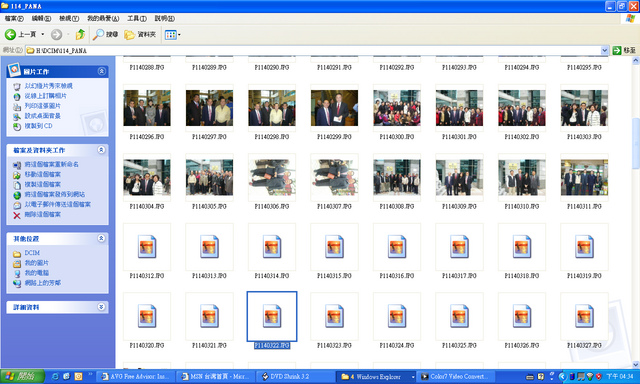The width and height of the screenshot is (640, 384).
Task: Click publish this file to web icon
Action: tap(17, 195)
